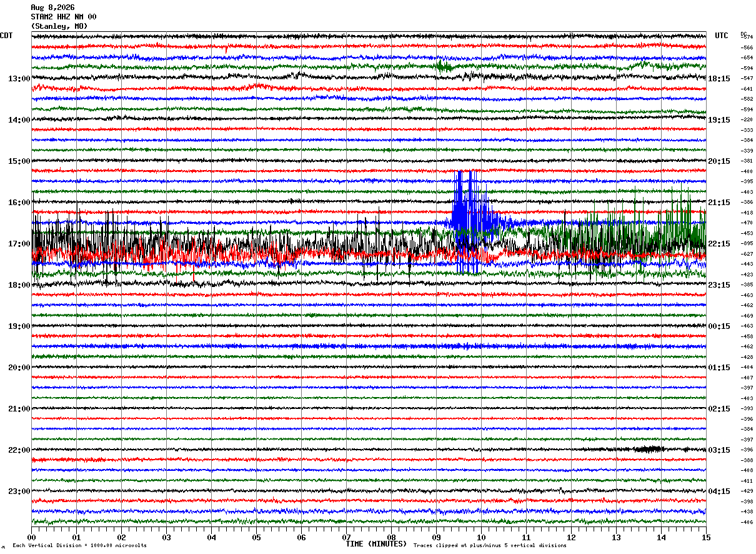Click the "CDT" timezone label
The height and width of the screenshot is (554, 756).
(x=6, y=36)
